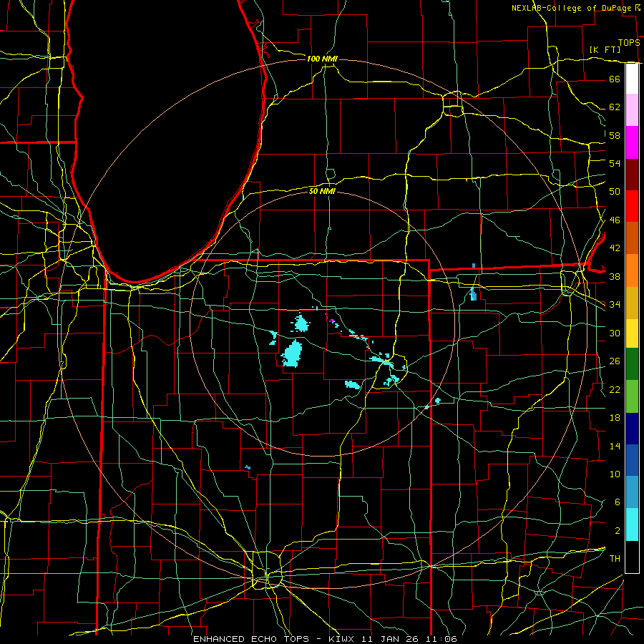The height and width of the screenshot is (644, 644).
Task: Click the gold legend swatch
Action: [632, 303]
